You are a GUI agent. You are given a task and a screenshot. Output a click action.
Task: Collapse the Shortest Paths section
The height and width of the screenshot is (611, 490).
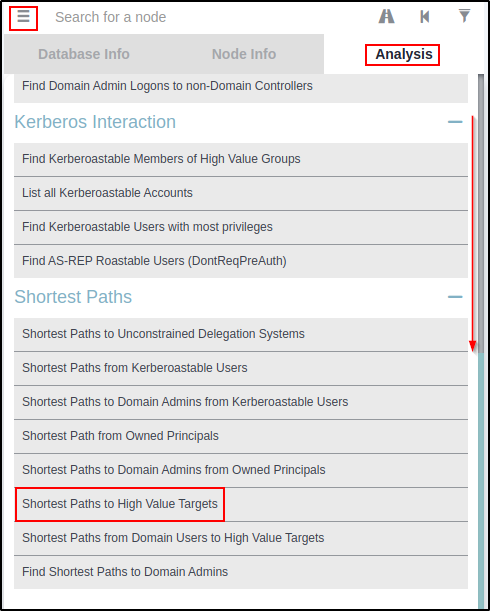[x=455, y=297]
